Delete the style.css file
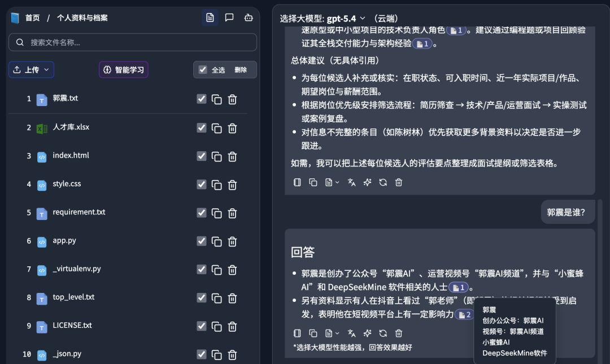 232,184
